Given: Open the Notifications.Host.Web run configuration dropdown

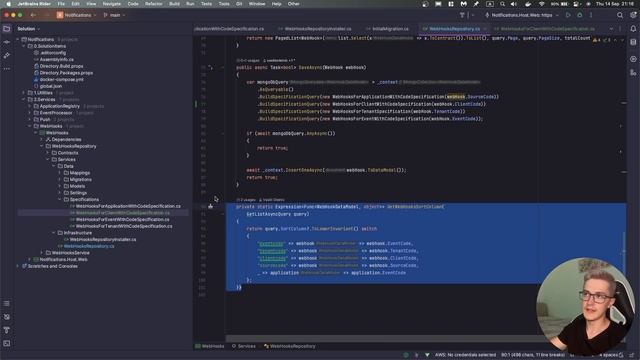Looking at the screenshot, I should tap(522, 15).
